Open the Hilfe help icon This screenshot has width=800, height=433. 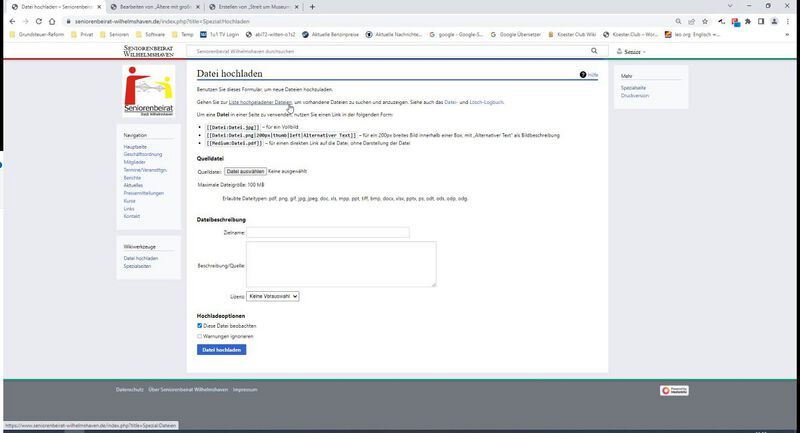[x=583, y=75]
